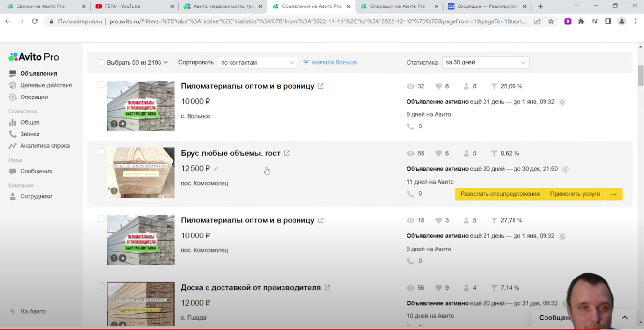This screenshot has width=644, height=330.
Task: Open the browser extensions puzzle icon
Action: [x=581, y=21]
